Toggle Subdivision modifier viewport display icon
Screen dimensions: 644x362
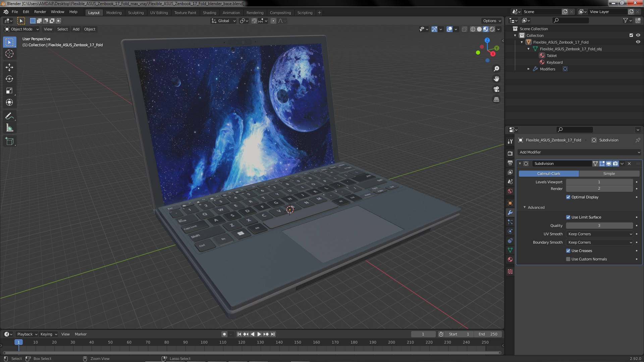tap(609, 164)
